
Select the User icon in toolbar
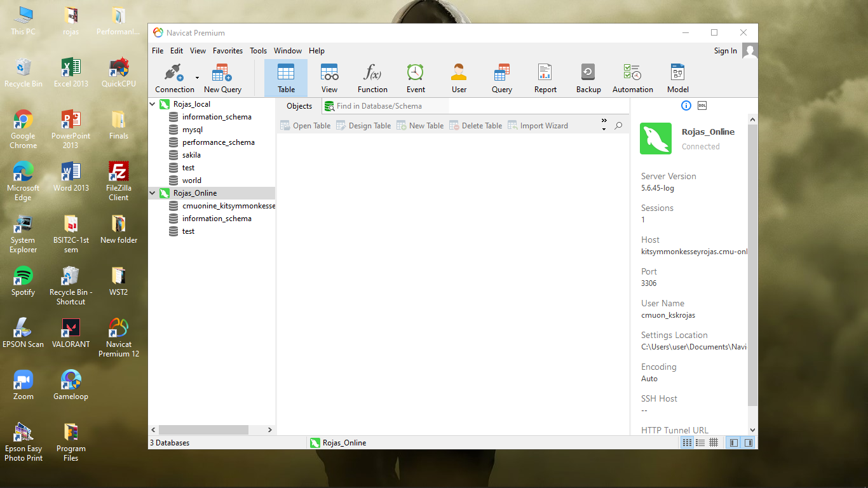point(459,78)
